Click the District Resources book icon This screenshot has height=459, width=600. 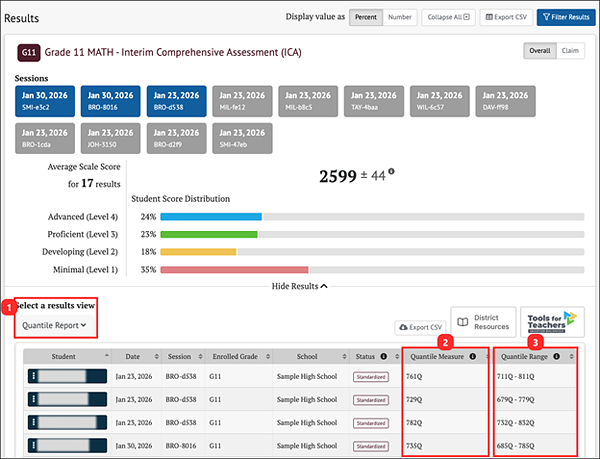tap(463, 322)
